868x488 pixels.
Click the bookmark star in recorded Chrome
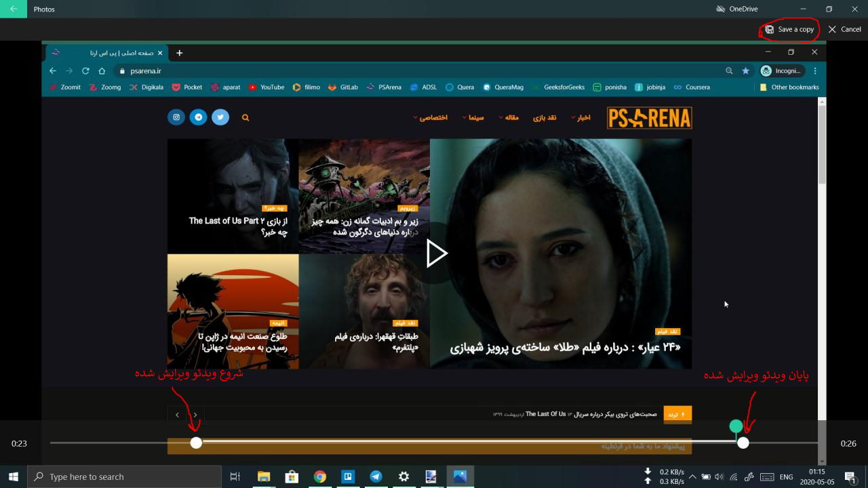click(745, 70)
